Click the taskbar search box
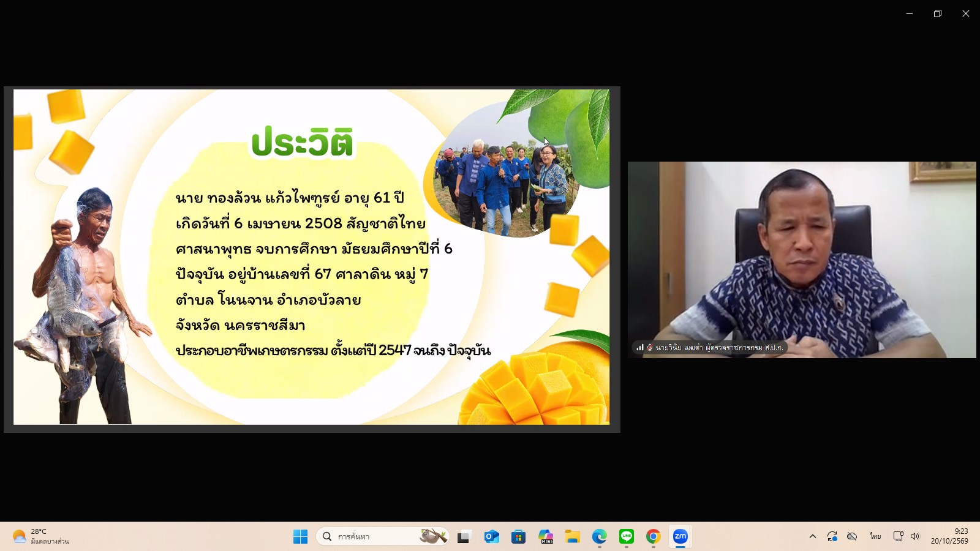This screenshot has height=551, width=980. pyautogui.click(x=383, y=537)
